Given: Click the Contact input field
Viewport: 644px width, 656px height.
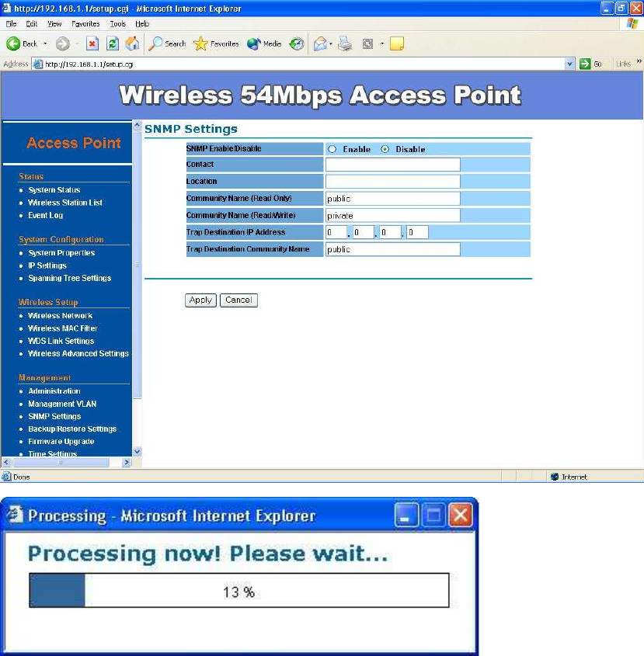Looking at the screenshot, I should pos(393,165).
